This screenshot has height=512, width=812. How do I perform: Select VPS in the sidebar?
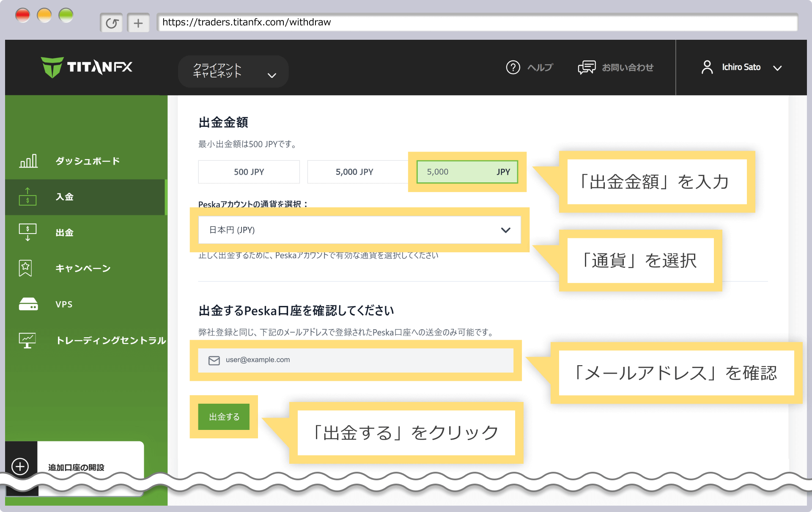click(64, 304)
